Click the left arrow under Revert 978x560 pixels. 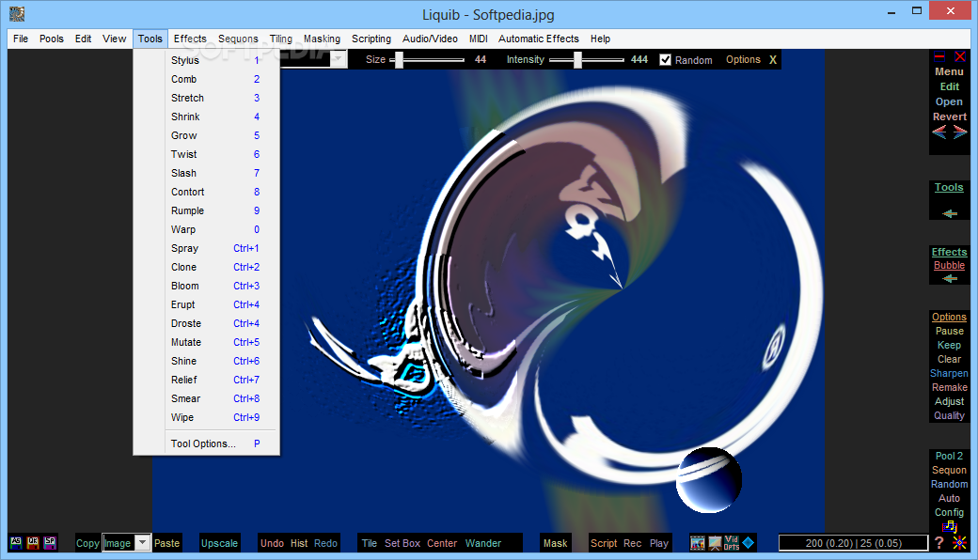[x=939, y=132]
